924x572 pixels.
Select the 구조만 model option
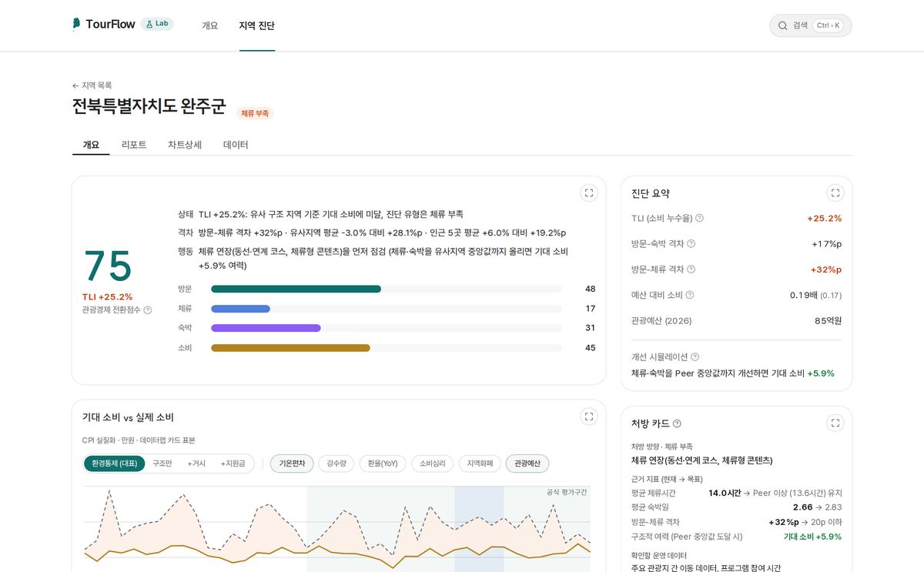pyautogui.click(x=162, y=463)
